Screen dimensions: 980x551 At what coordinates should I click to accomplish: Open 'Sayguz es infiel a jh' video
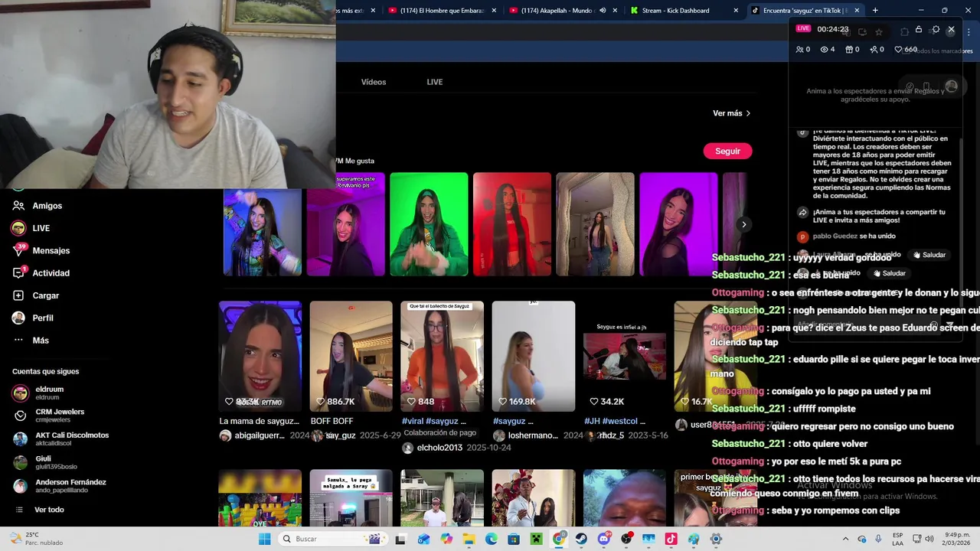coord(625,357)
